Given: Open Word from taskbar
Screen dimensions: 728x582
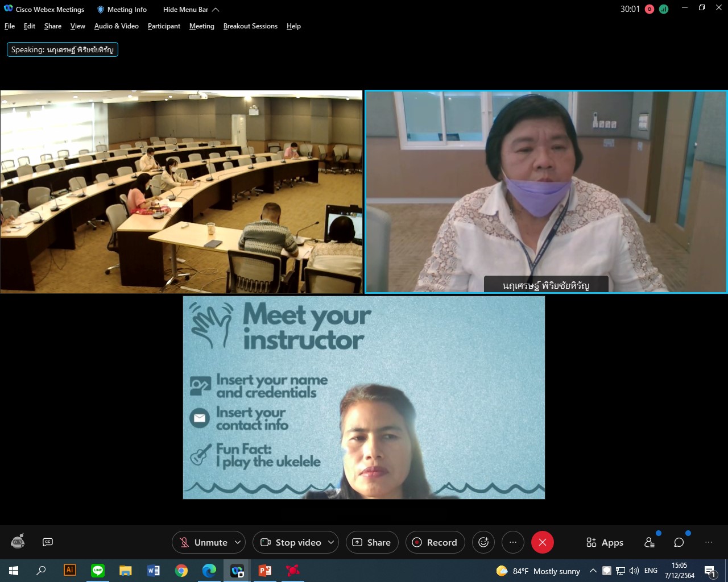Looking at the screenshot, I should point(154,570).
